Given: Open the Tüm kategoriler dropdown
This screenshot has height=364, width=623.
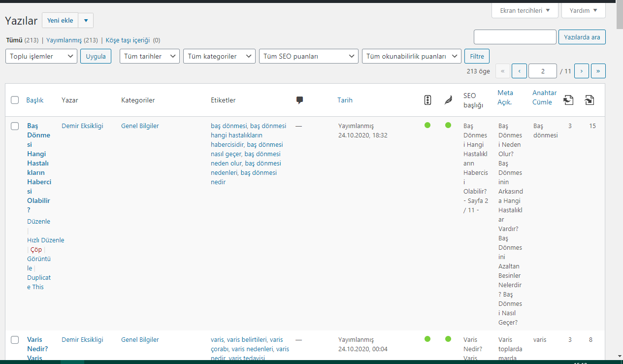Looking at the screenshot, I should (x=219, y=56).
